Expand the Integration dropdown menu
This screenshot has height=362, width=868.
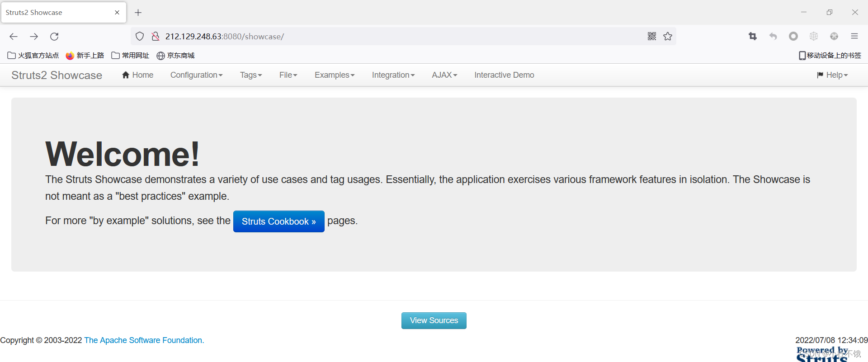tap(393, 75)
